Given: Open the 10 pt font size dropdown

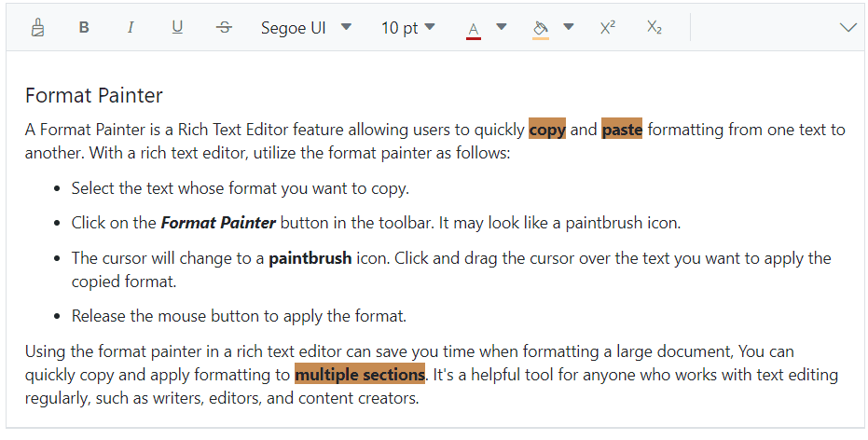Looking at the screenshot, I should 407,28.
